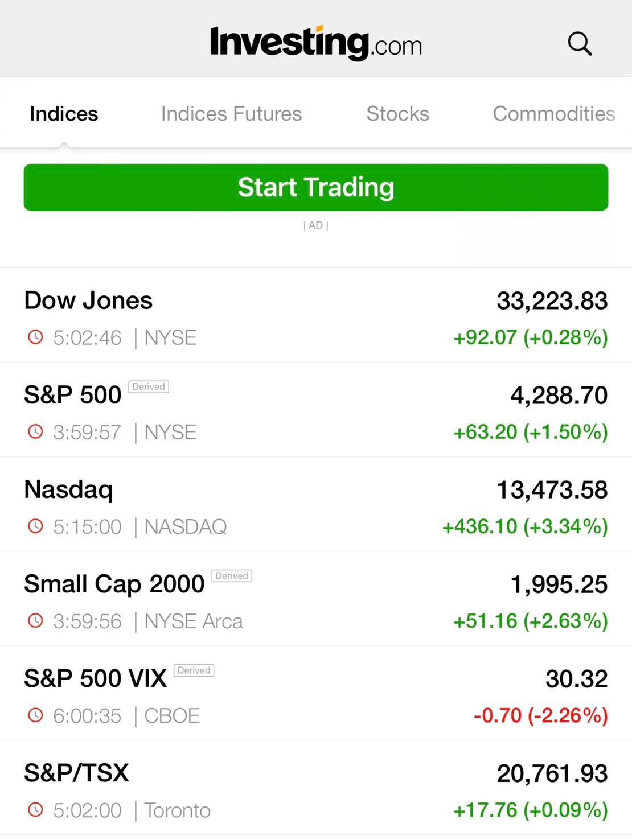Click the clock icon under S&P/TSX

pos(35,810)
